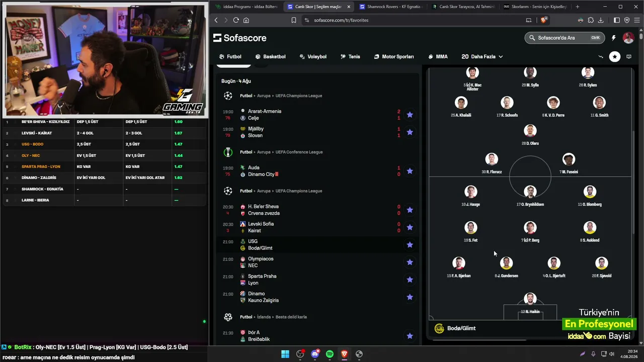The height and width of the screenshot is (362, 644).
Task: Unfavorite the Ararat-Armenia vs Celje match
Action: point(410,115)
